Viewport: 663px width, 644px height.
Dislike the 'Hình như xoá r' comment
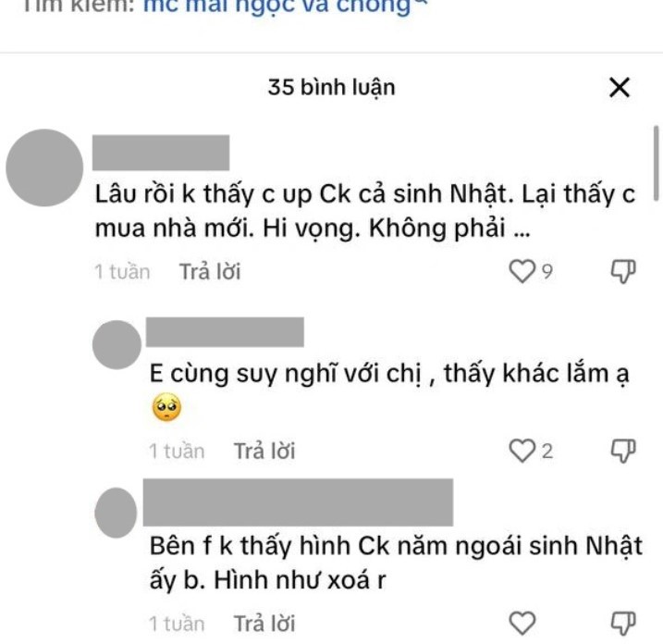click(x=623, y=624)
